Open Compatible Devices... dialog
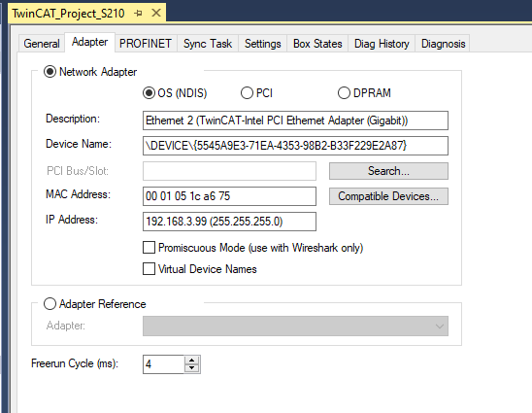The image size is (532, 413). 388,196
